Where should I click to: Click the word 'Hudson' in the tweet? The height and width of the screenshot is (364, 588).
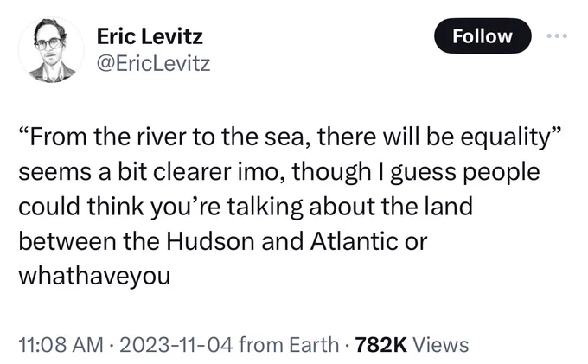tap(210, 241)
